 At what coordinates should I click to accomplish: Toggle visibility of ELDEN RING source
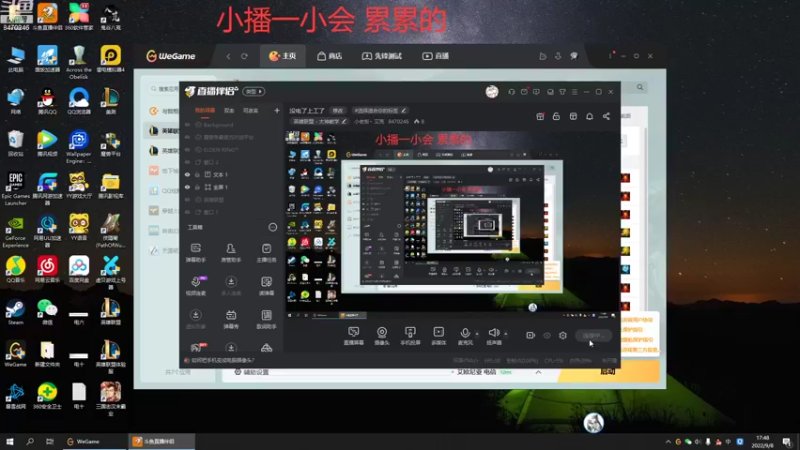187,149
